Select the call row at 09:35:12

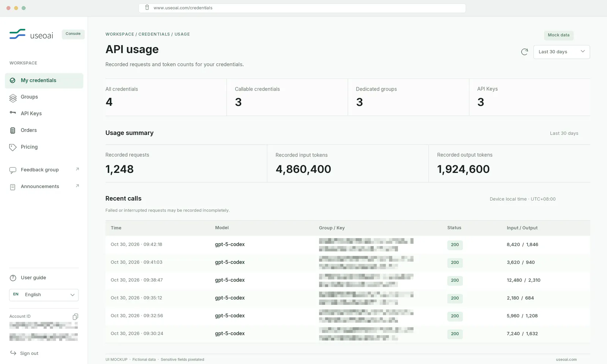coord(348,298)
